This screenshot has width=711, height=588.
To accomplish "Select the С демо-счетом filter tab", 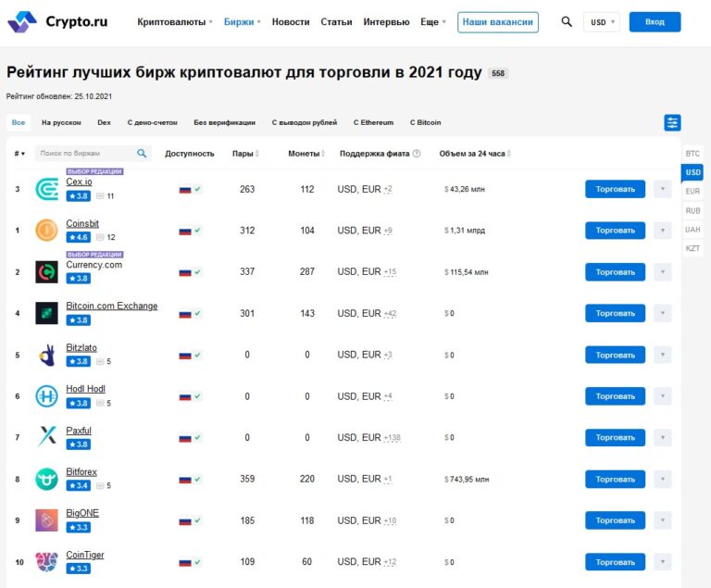I will [153, 122].
